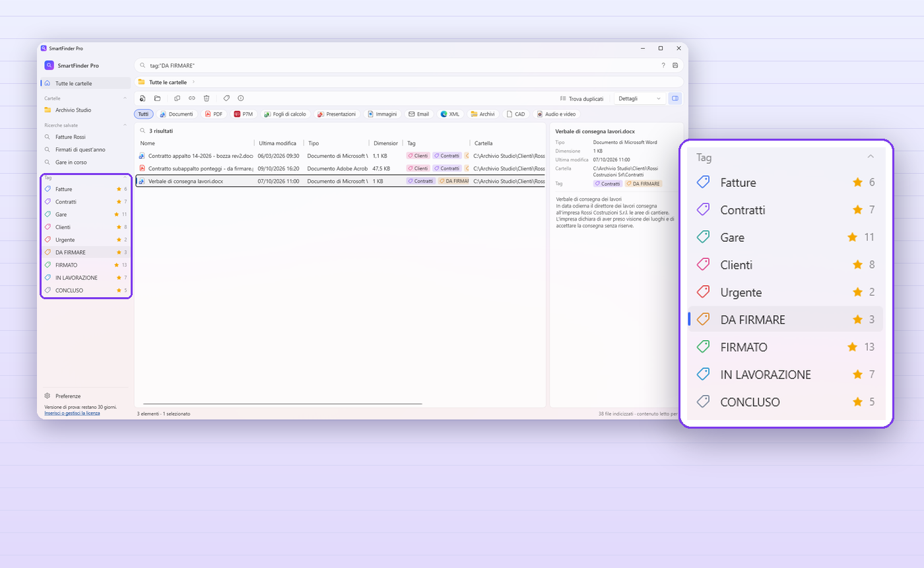This screenshot has width=924, height=568.
Task: Open the Inserisci o gestisci la licenza link
Action: pyautogui.click(x=72, y=413)
